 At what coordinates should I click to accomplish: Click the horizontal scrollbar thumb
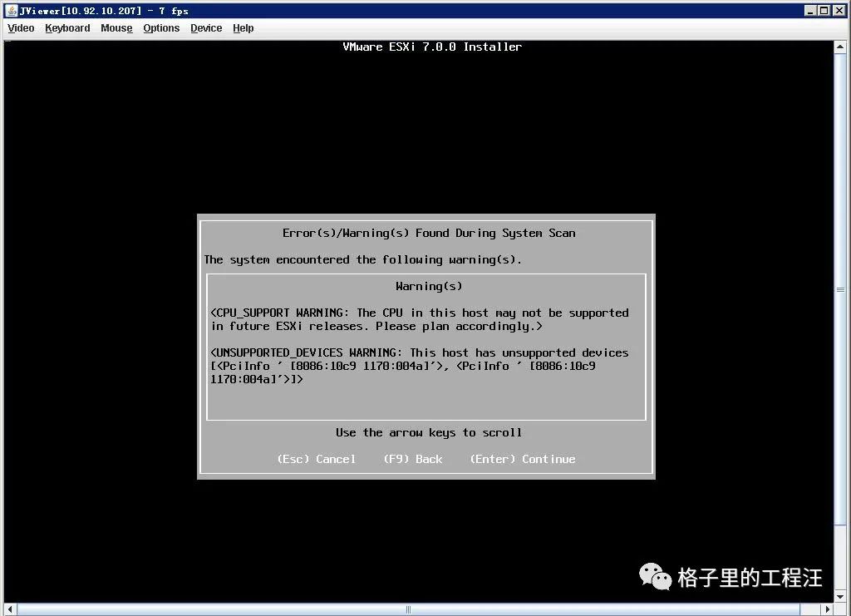409,609
